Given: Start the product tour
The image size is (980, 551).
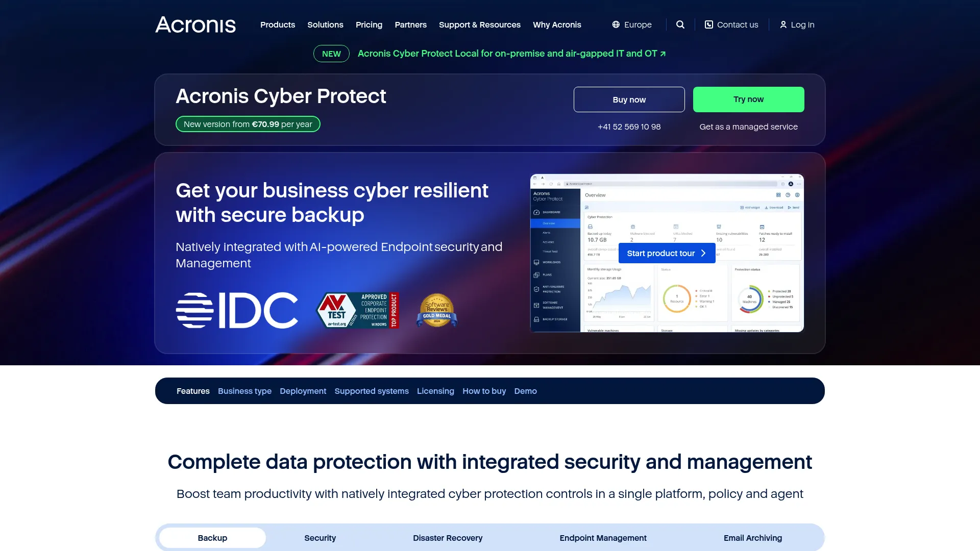Looking at the screenshot, I should coord(667,253).
